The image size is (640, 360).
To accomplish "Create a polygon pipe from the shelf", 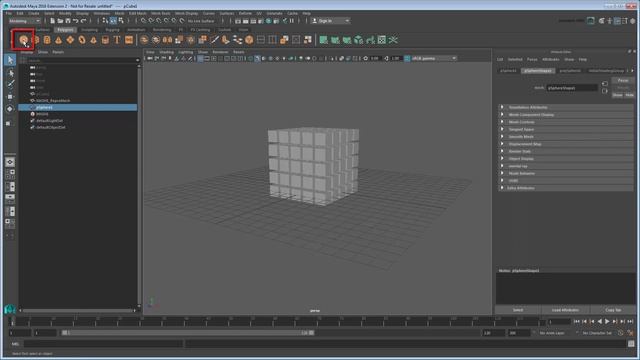I will (x=105, y=40).
